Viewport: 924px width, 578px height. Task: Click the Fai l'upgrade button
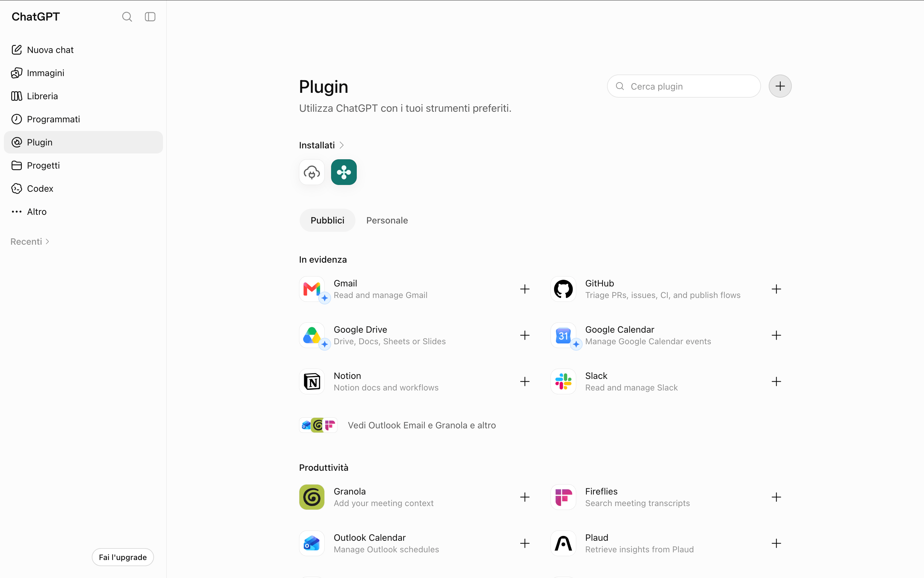pos(123,557)
